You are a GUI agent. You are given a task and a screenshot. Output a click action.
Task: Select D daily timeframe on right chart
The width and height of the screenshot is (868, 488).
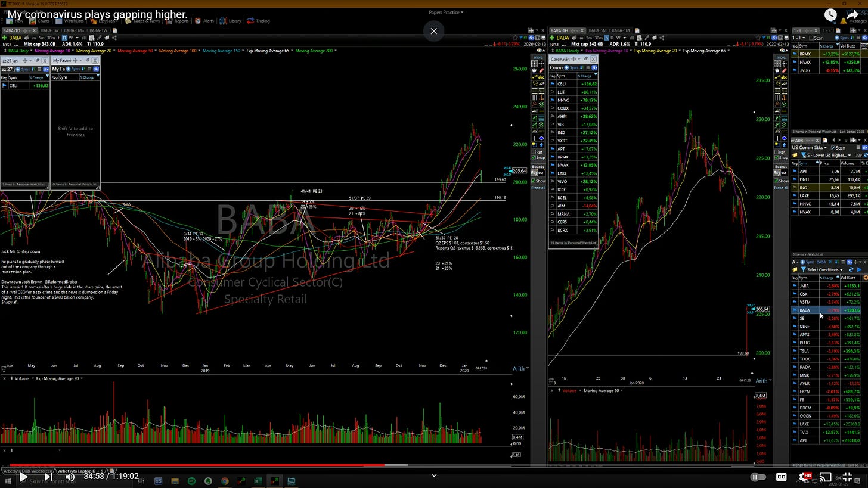(x=612, y=38)
